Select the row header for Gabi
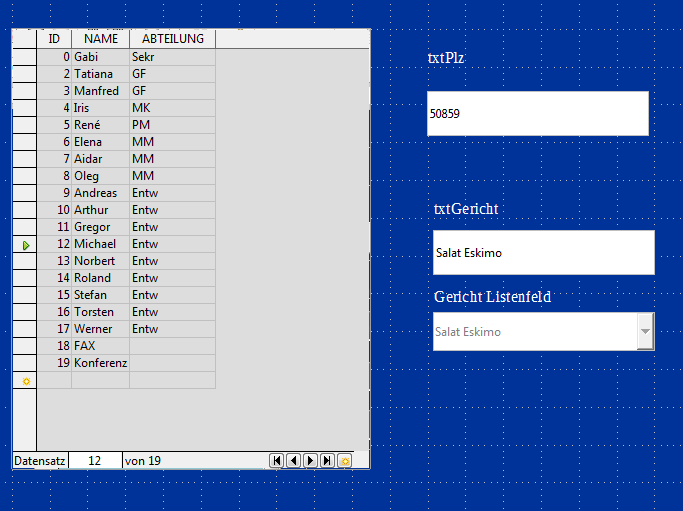The image size is (683, 511). click(24, 57)
